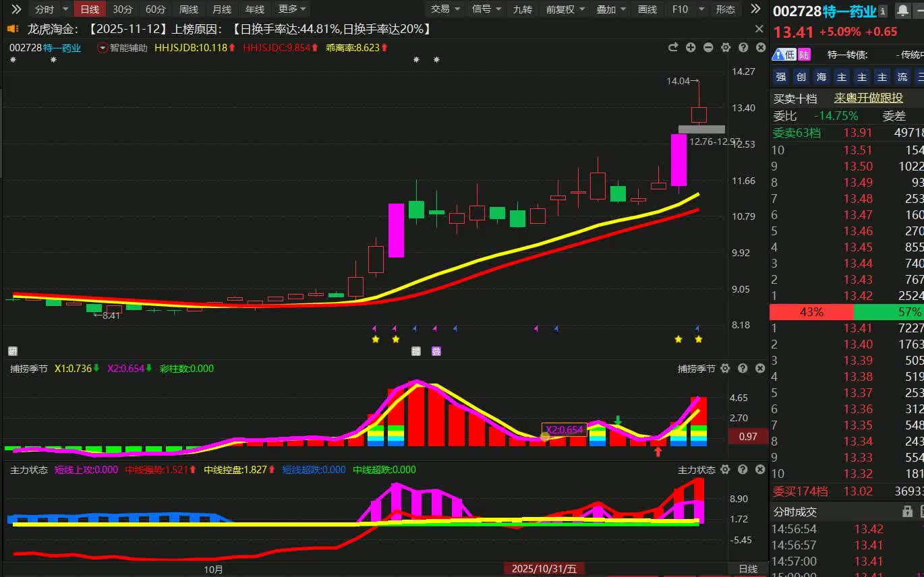Image resolution: width=924 pixels, height=577 pixels.
Task: Open main chart settings gear
Action: (x=726, y=47)
